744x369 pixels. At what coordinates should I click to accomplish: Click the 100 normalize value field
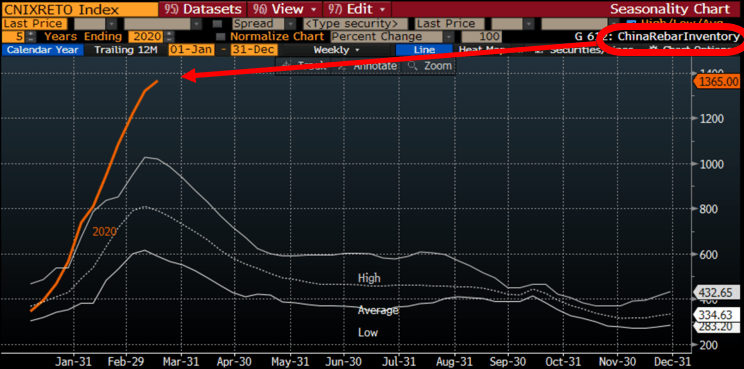tap(481, 37)
